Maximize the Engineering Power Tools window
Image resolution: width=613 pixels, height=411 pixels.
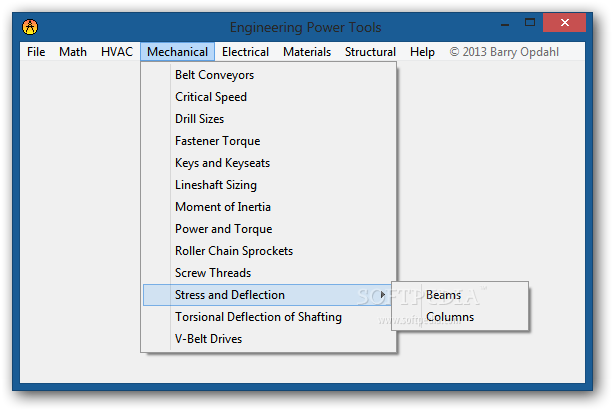click(530, 23)
